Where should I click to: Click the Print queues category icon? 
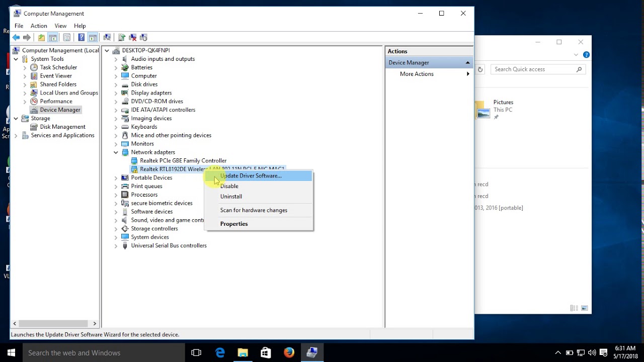click(x=125, y=186)
